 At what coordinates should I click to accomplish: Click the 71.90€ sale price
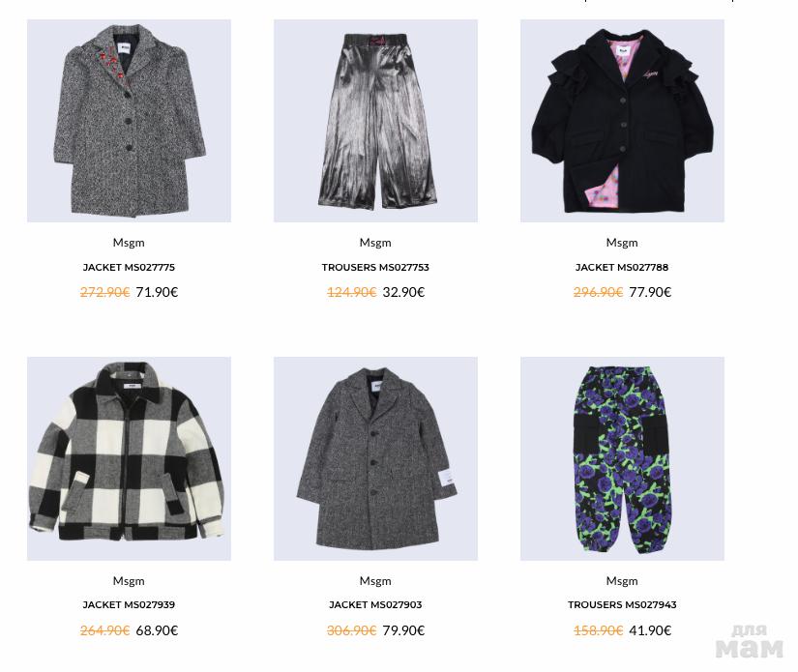tap(157, 292)
